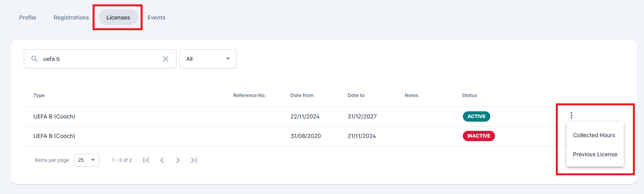Image resolution: width=644 pixels, height=194 pixels.
Task: Go to the first page
Action: (x=146, y=160)
